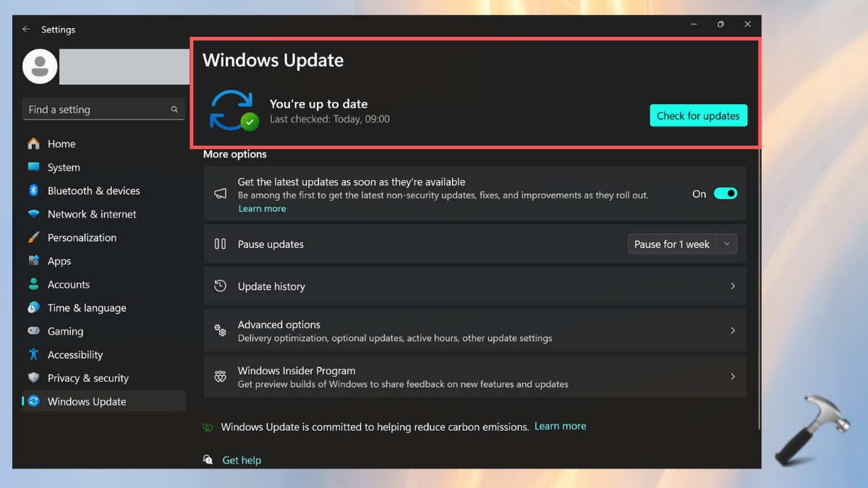Click the megaphone icon for latest updates
The width and height of the screenshot is (868, 488).
pyautogui.click(x=221, y=194)
